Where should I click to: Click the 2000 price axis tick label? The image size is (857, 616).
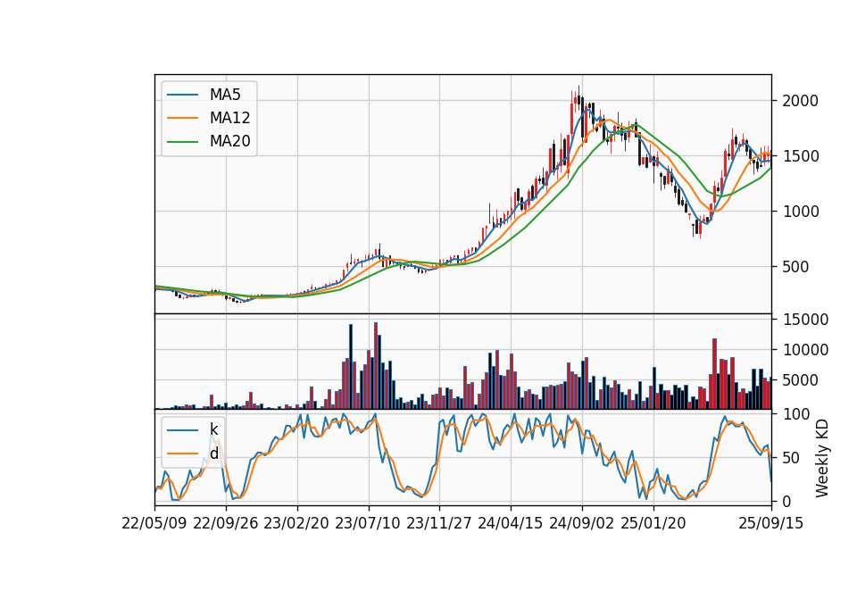[x=800, y=101]
